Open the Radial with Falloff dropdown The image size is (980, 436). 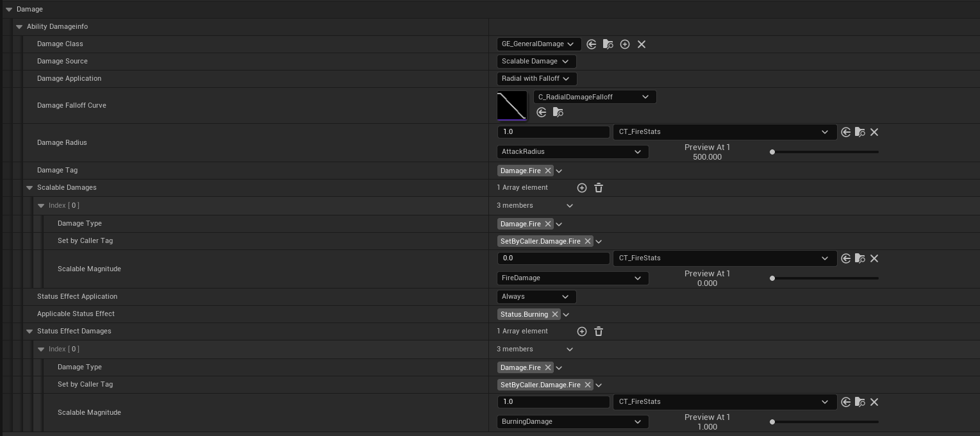point(536,79)
